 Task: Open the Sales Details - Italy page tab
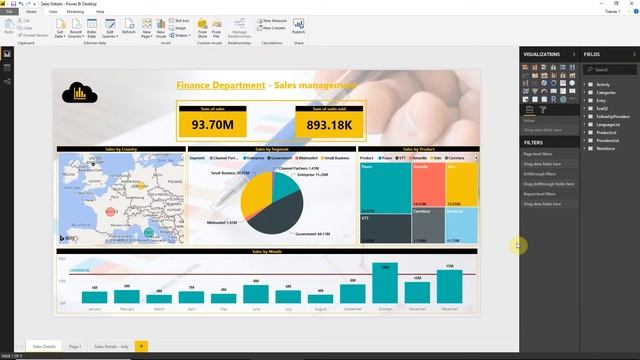coord(111,347)
